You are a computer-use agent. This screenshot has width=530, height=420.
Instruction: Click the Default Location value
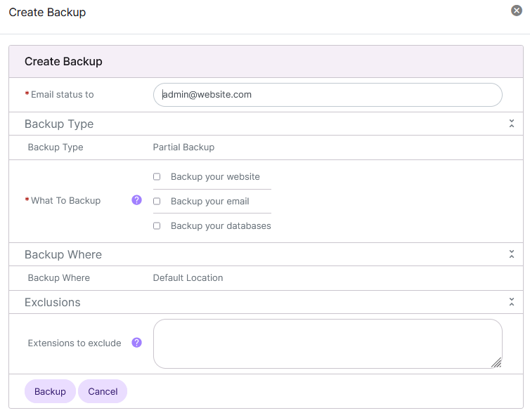click(188, 278)
